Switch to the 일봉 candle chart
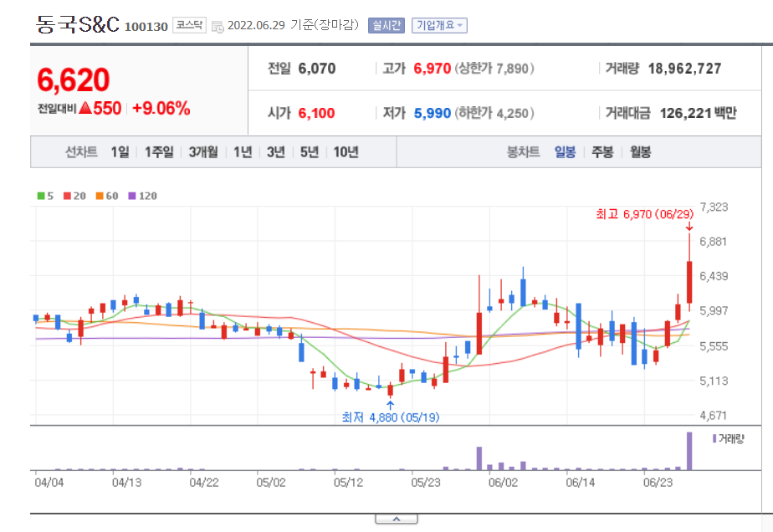Screen dimensions: 773x532 [565, 152]
